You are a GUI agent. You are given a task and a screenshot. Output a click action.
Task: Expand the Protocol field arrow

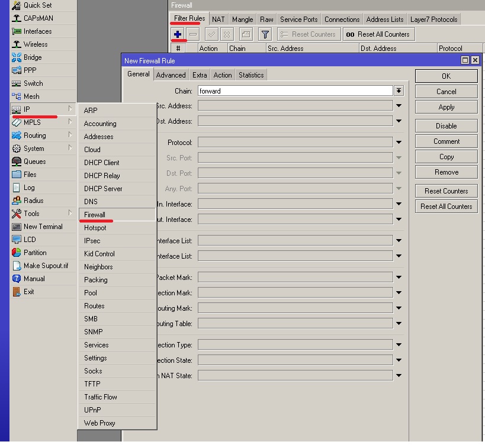click(399, 143)
